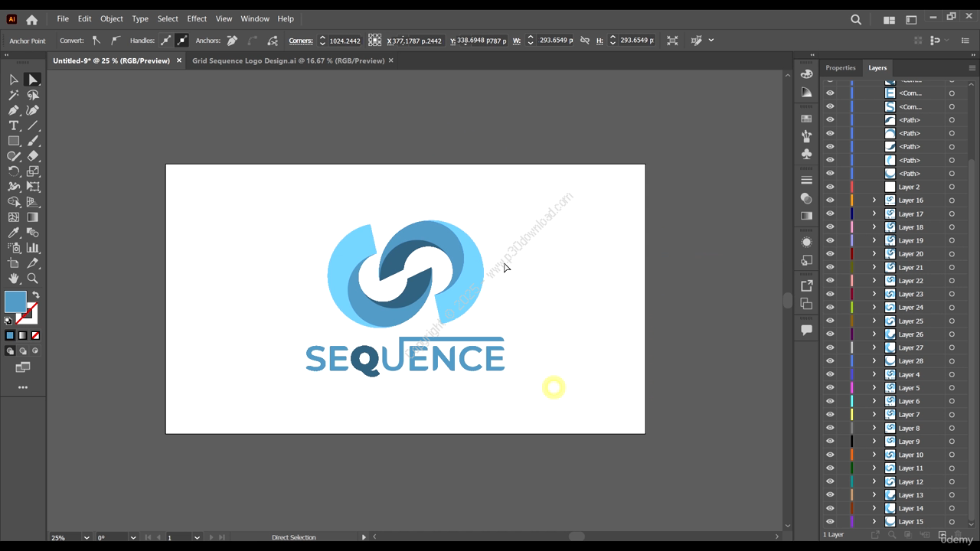Hide Layer 2 with the eye icon
Image resolution: width=980 pixels, height=551 pixels.
tap(830, 187)
